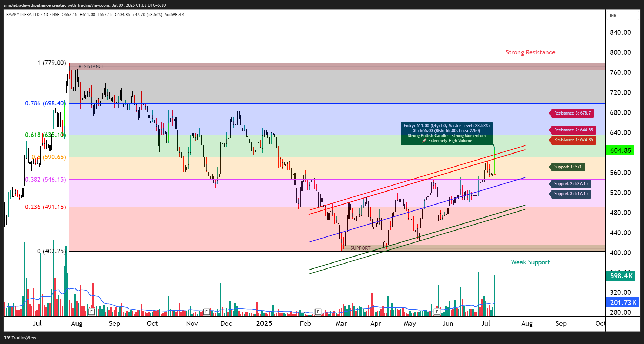The height and width of the screenshot is (344, 644).
Task: Select the Resistance 1: 624.85 label
Action: click(573, 140)
